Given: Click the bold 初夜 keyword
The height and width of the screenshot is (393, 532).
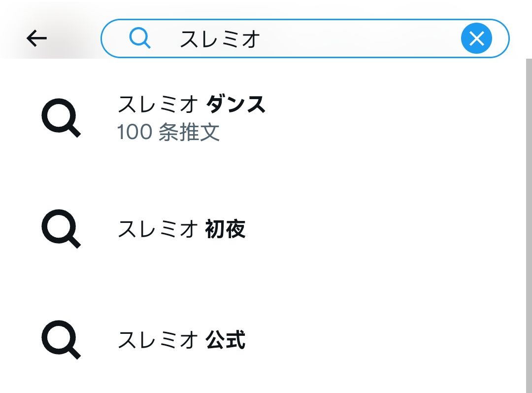Looking at the screenshot, I should tap(225, 229).
